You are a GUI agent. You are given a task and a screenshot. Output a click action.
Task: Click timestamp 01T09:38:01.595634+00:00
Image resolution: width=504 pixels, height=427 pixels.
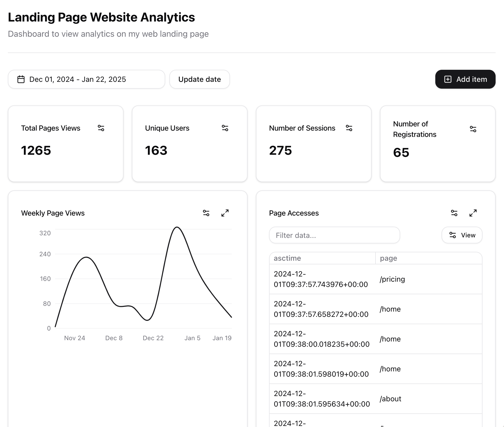[322, 399]
